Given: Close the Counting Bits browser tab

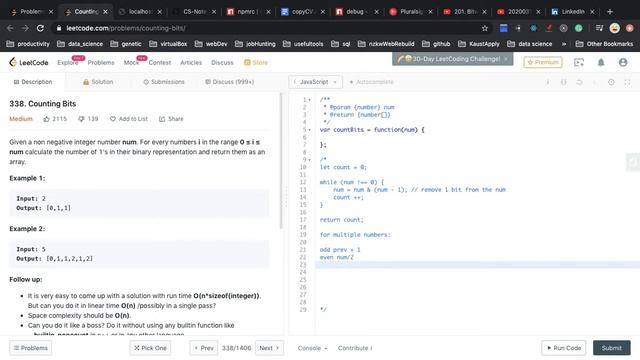Looking at the screenshot, I should click(x=105, y=12).
